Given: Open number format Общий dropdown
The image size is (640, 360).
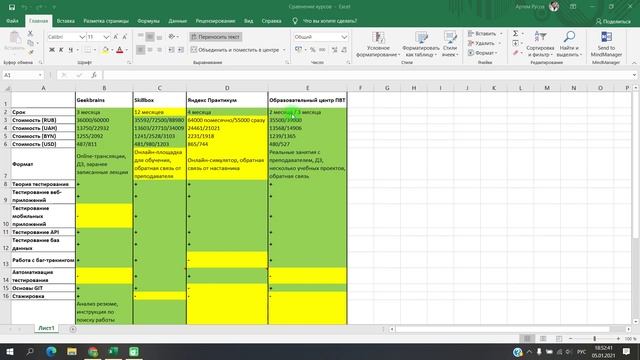Looking at the screenshot, I should [x=344, y=37].
